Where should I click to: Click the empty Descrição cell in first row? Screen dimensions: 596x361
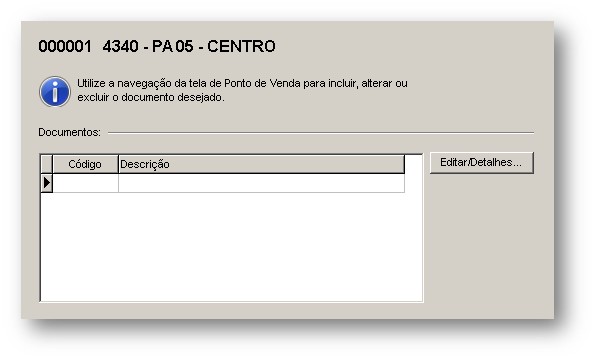[261, 183]
